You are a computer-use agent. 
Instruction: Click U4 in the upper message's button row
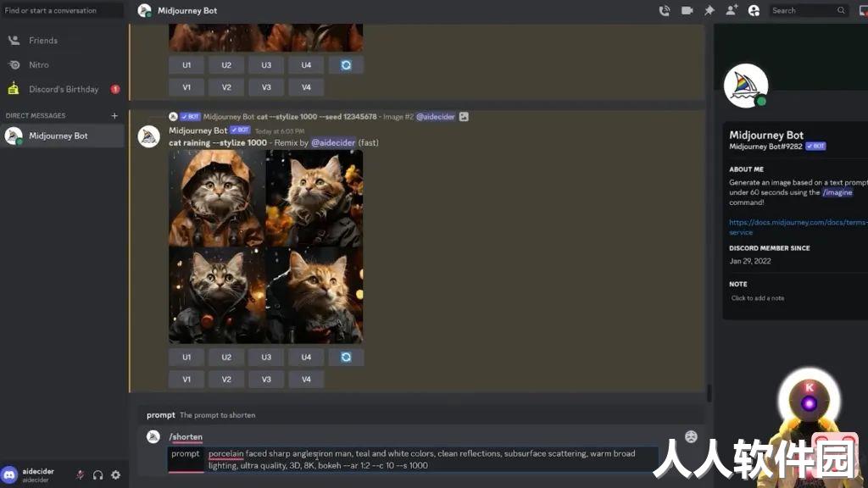pos(306,65)
